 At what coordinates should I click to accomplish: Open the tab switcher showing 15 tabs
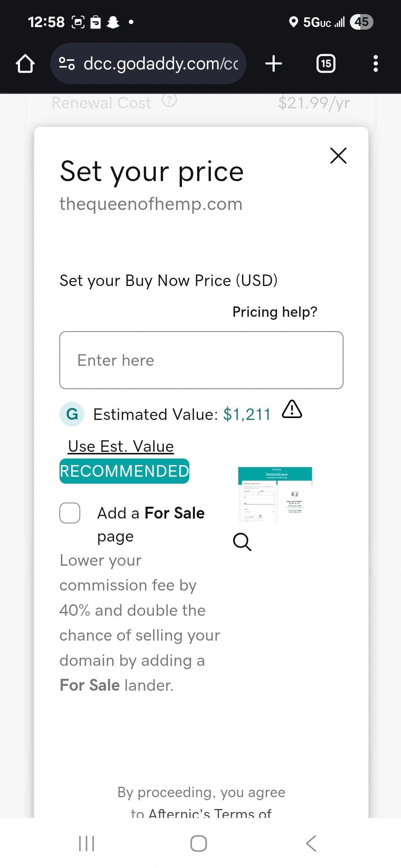click(x=326, y=64)
